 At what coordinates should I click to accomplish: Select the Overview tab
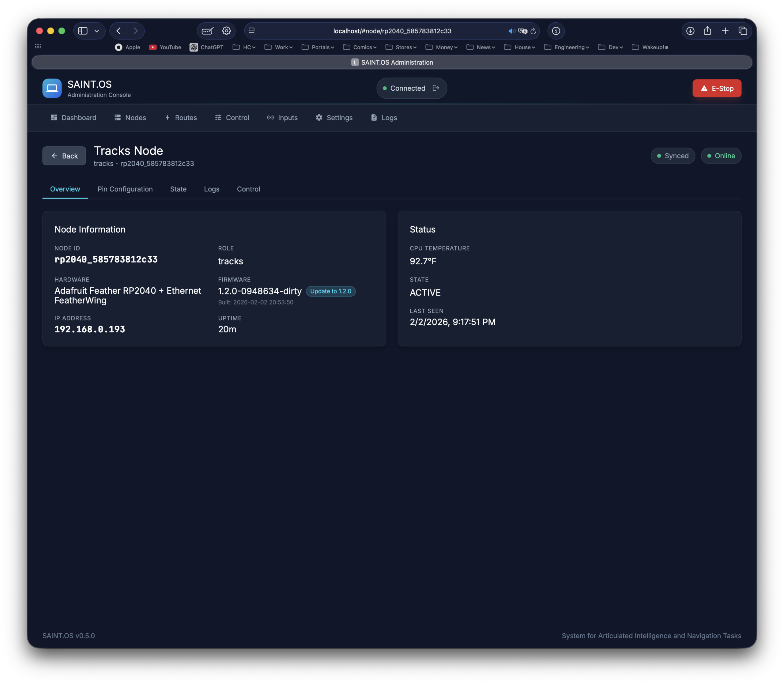(65, 189)
